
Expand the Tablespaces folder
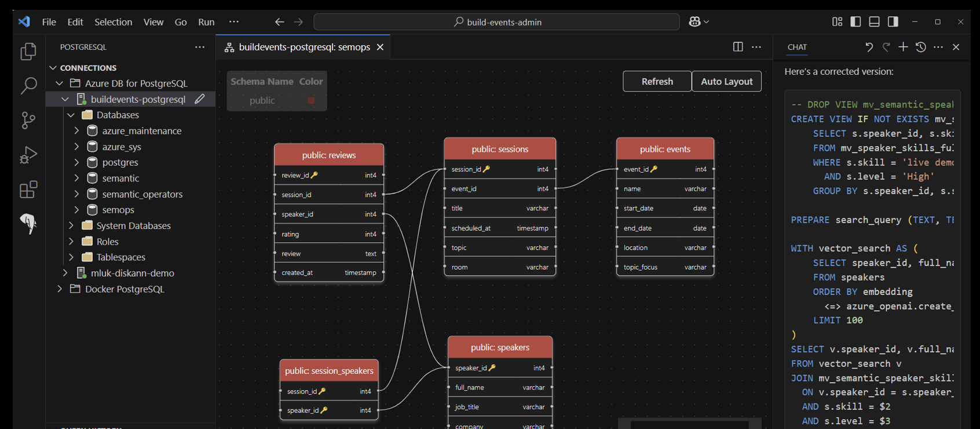coord(71,257)
